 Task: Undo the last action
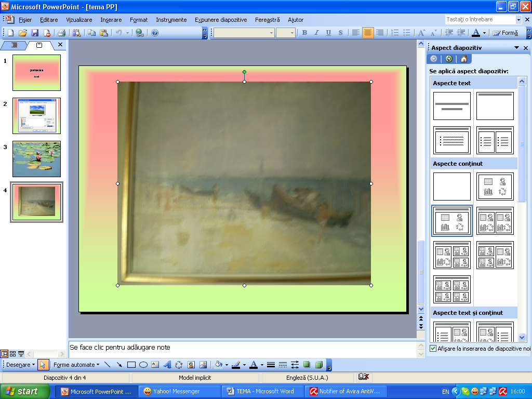pos(119,33)
